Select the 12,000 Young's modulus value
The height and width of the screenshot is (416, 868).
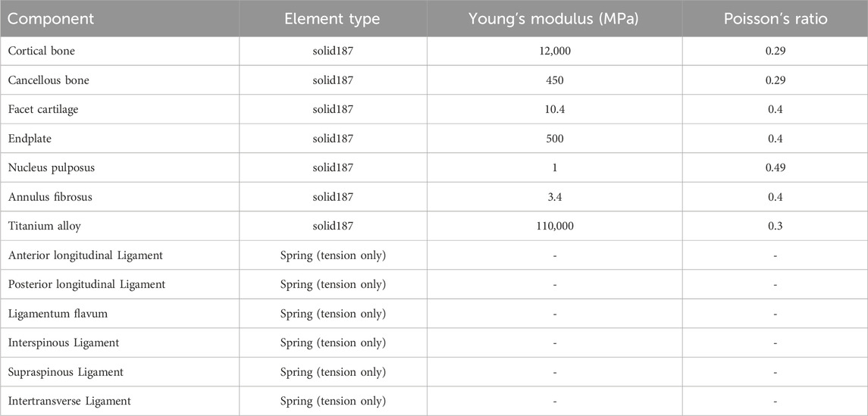[554, 51]
